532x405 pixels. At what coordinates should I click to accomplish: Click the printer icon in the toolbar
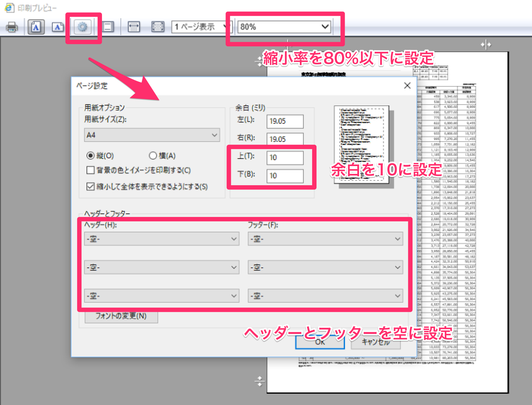(12, 27)
